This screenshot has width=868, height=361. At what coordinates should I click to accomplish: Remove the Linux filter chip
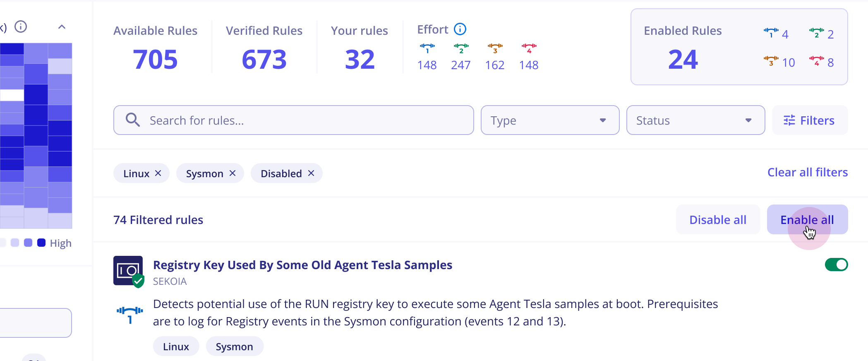158,173
